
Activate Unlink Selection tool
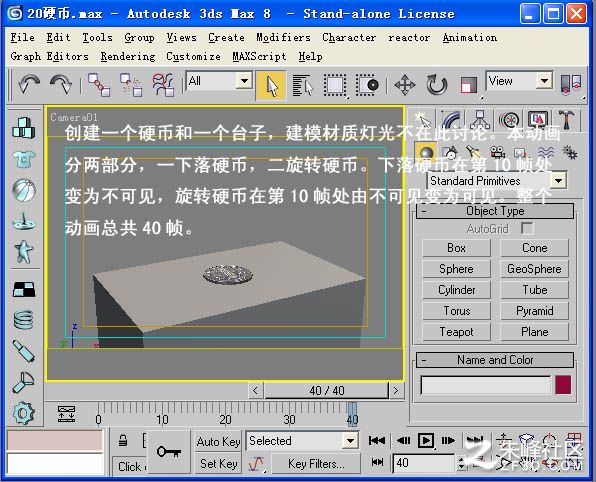tap(131, 84)
